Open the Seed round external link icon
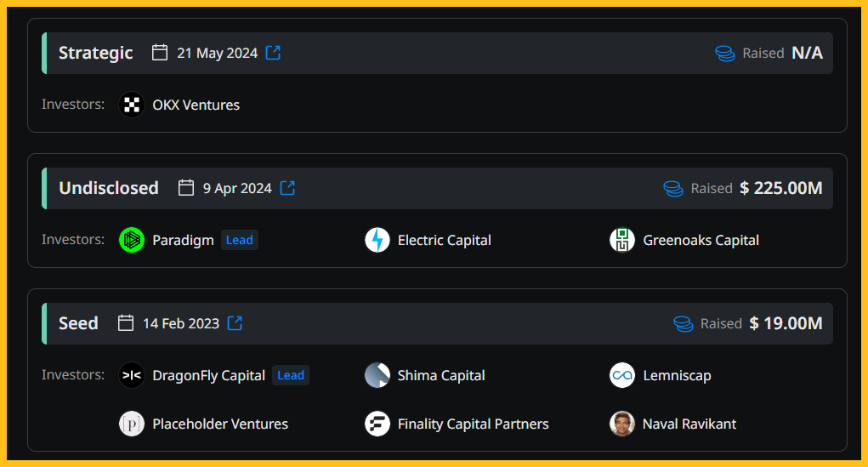 pyautogui.click(x=235, y=323)
